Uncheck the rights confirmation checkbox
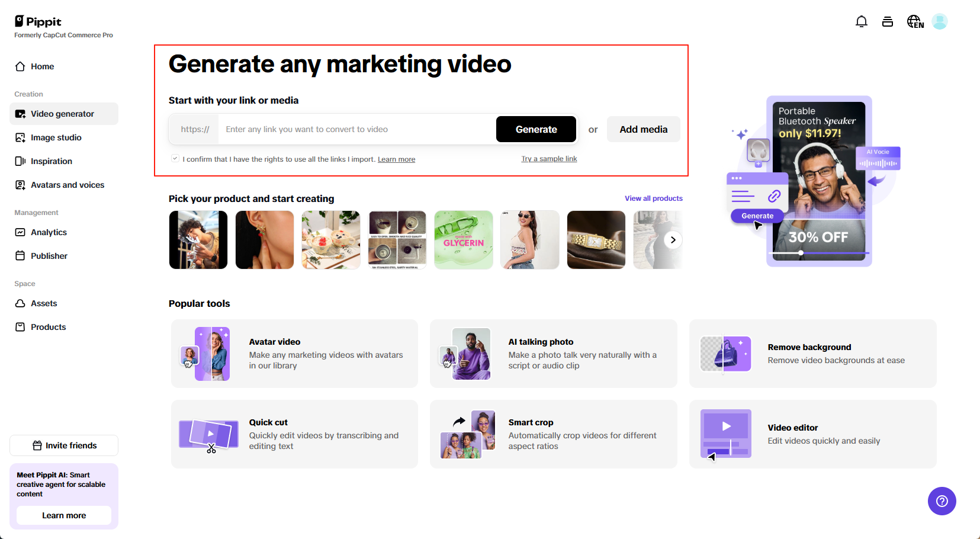The image size is (980, 539). 175,158
